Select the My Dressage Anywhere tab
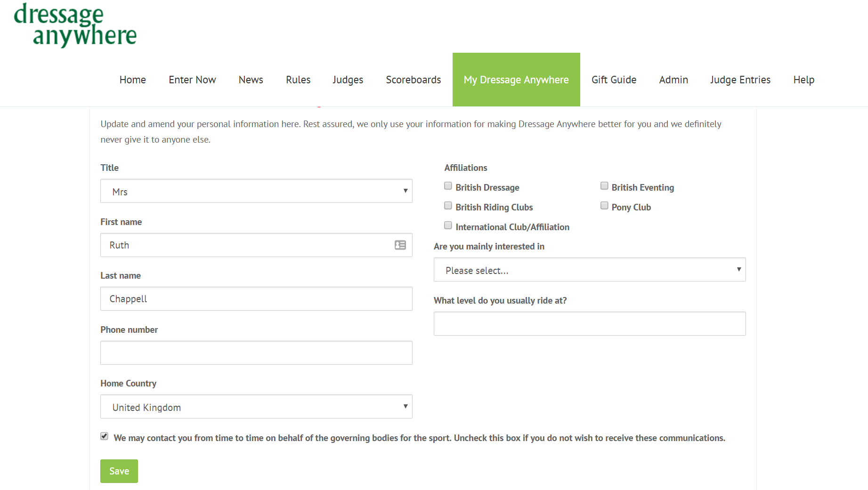Image resolution: width=868 pixels, height=490 pixels. pos(516,80)
